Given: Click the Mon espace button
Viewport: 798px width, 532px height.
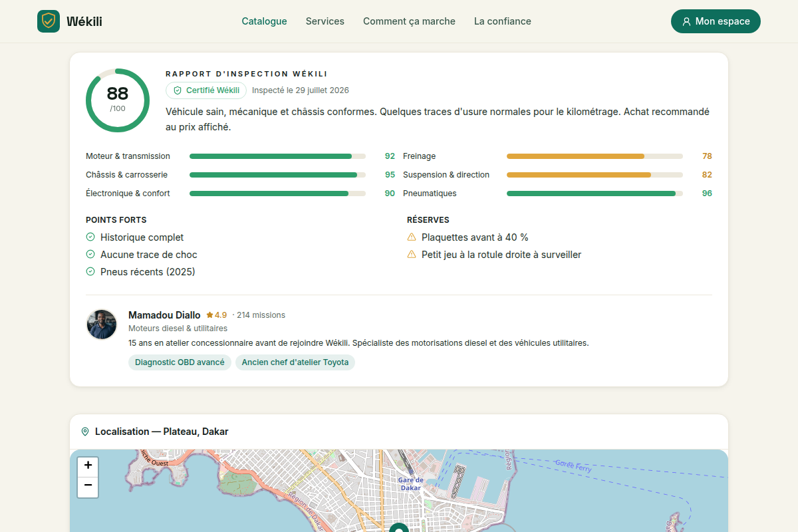Looking at the screenshot, I should (x=716, y=21).
